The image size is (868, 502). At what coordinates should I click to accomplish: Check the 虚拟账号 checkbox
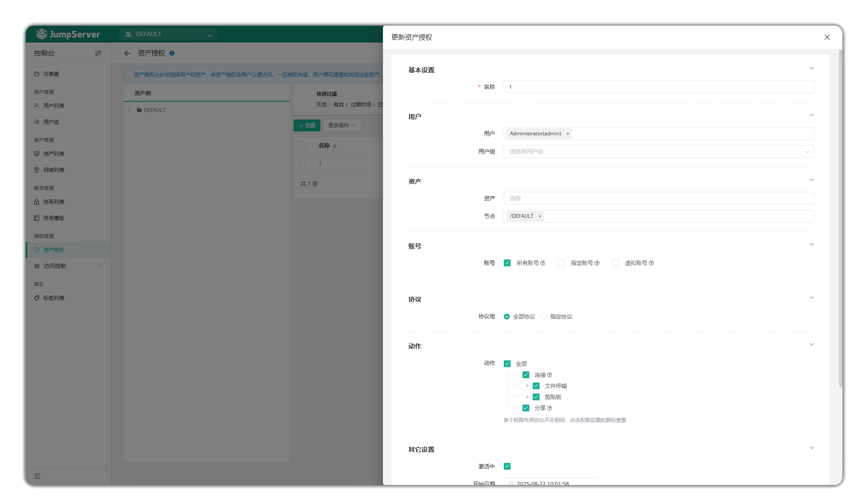(615, 263)
